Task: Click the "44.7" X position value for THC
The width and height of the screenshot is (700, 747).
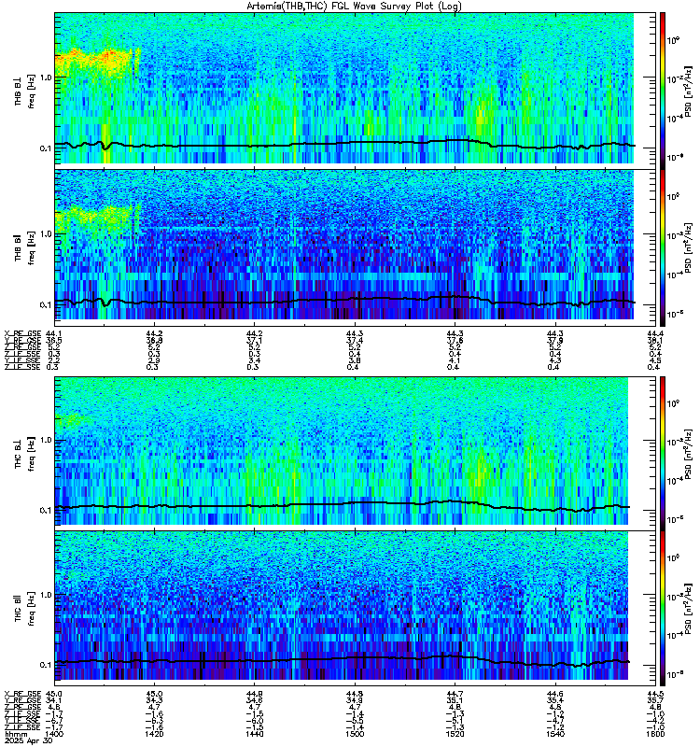Action: coord(455,694)
